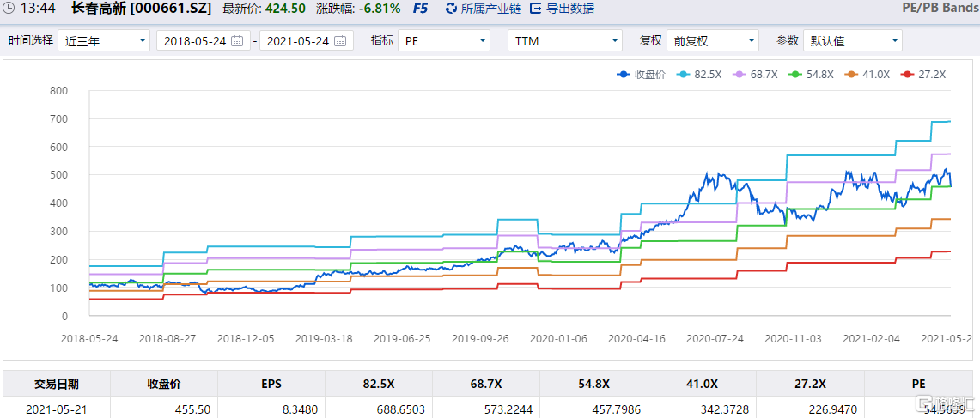This screenshot has height=418, width=980.
Task: Click the 54.8X table column header
Action: (x=593, y=384)
